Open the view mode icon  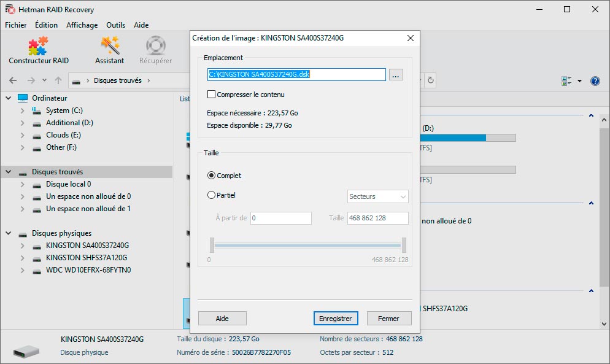click(566, 81)
